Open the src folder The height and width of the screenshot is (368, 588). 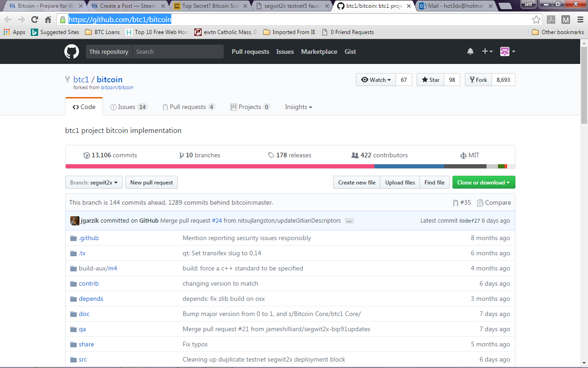[83, 359]
